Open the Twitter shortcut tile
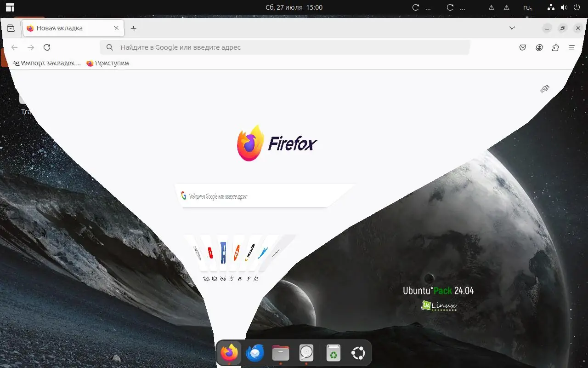This screenshot has height=368, width=588. click(x=263, y=253)
